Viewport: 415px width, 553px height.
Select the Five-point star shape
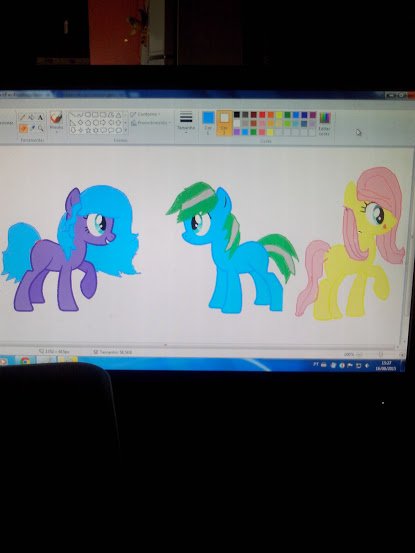click(88, 130)
